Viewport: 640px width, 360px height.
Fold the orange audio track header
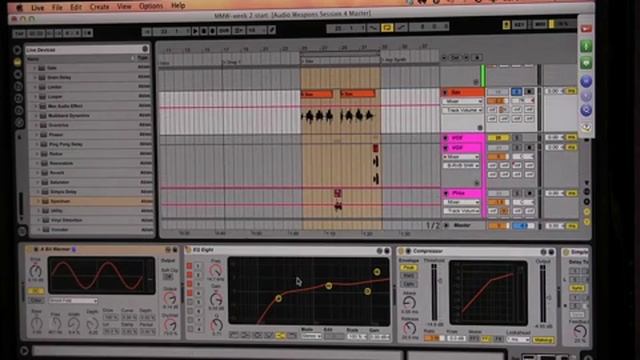tap(445, 93)
